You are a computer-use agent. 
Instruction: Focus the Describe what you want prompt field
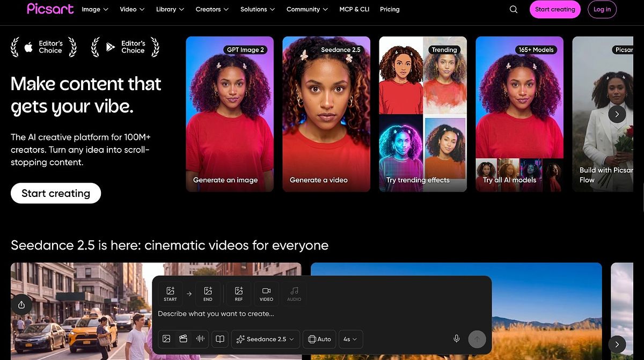pyautogui.click(x=322, y=313)
